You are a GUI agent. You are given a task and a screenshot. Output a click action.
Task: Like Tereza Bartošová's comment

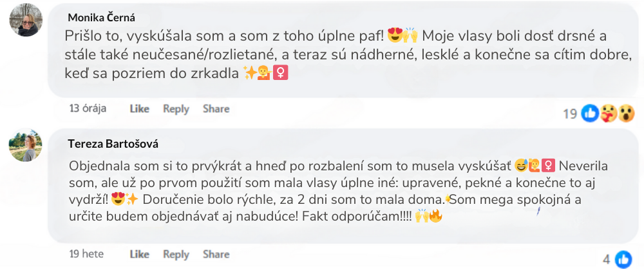pyautogui.click(x=139, y=254)
